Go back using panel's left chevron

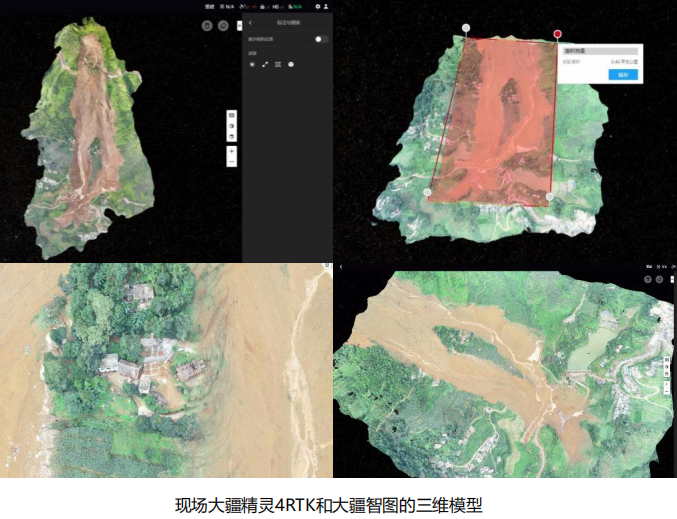tap(250, 22)
